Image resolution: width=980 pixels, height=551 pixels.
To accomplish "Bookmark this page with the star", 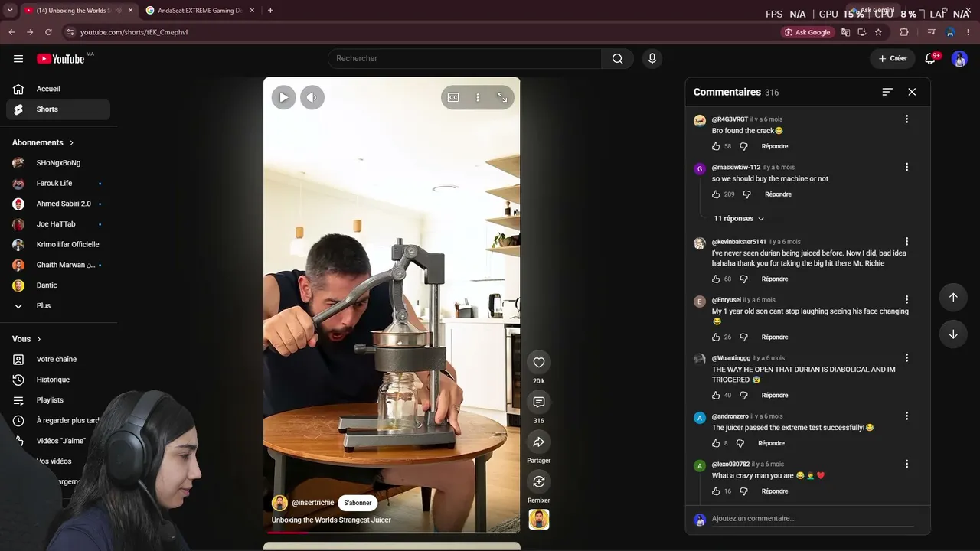I will 878,32.
